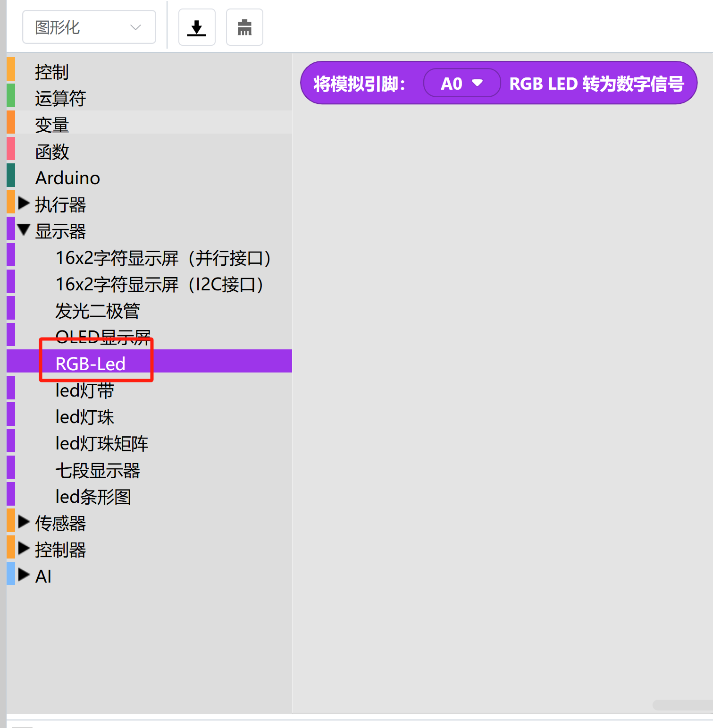The width and height of the screenshot is (713, 728).
Task: Select the 控制 category
Action: pyautogui.click(x=52, y=72)
